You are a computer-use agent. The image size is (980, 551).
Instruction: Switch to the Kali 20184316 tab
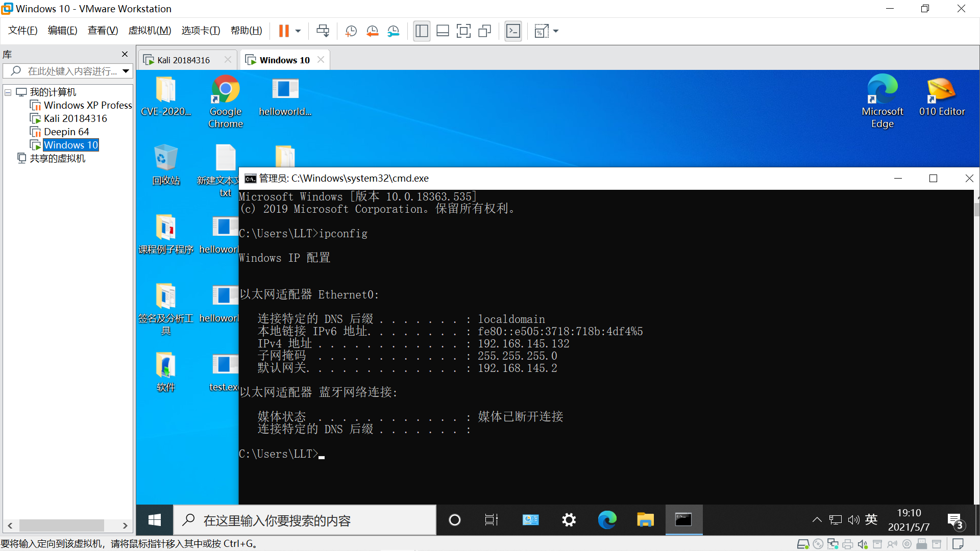183,60
